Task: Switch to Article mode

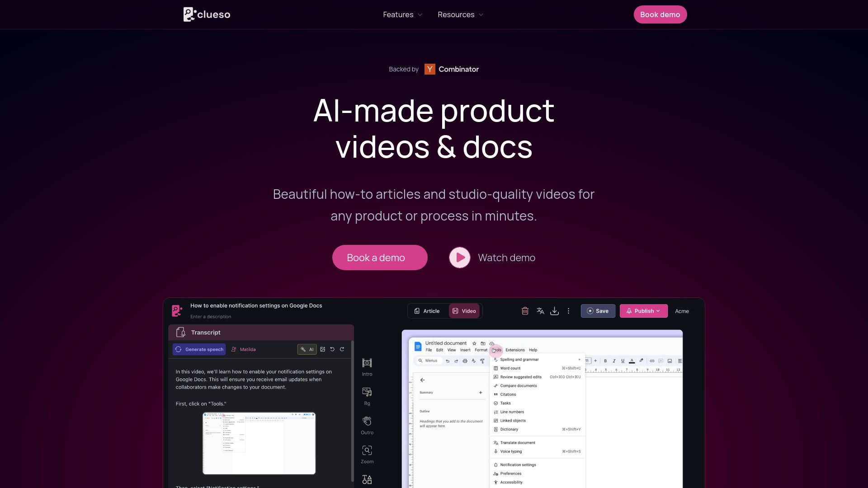Action: coord(428,311)
